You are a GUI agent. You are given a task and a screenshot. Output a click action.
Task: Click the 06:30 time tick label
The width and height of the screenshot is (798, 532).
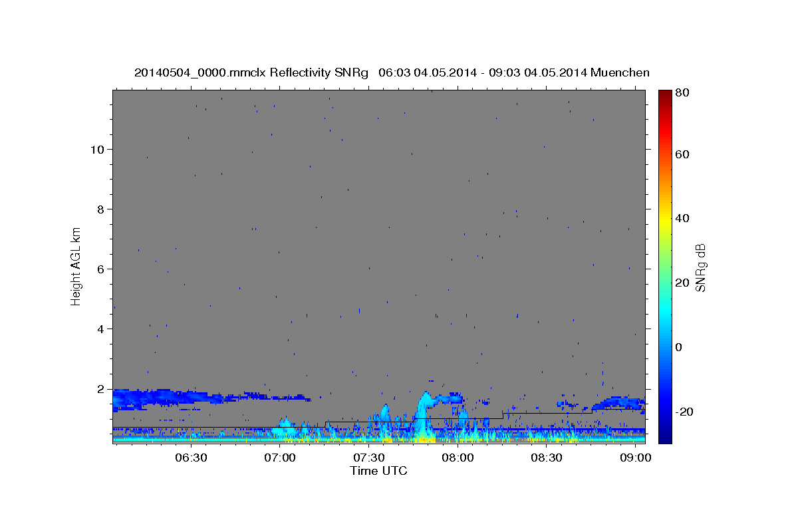tap(192, 458)
